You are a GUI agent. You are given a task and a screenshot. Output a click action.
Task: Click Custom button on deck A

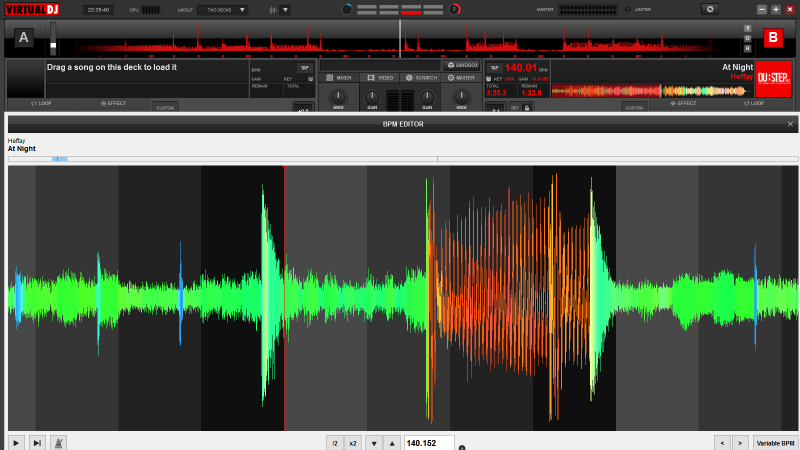165,107
